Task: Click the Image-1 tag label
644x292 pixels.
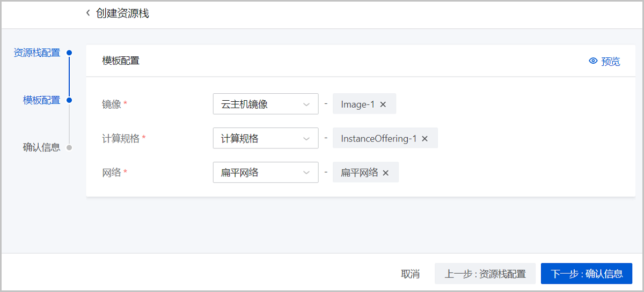Action: click(357, 104)
